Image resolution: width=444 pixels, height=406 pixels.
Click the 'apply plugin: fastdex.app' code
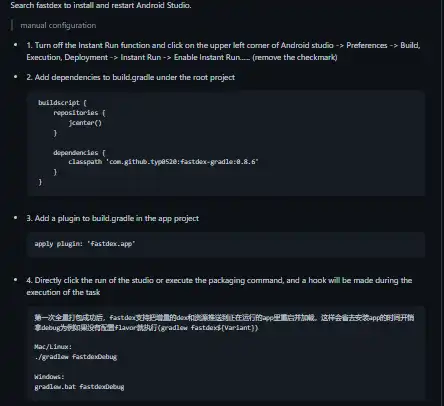click(x=85, y=244)
